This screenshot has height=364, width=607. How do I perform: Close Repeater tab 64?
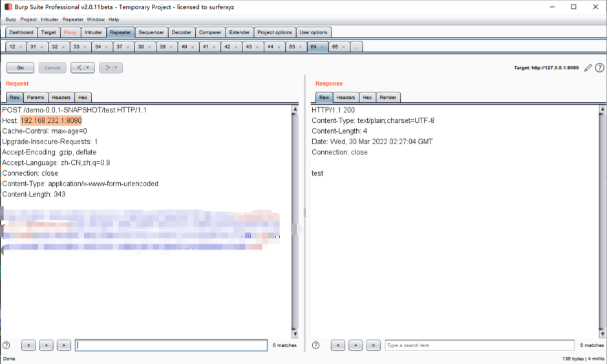pos(322,47)
